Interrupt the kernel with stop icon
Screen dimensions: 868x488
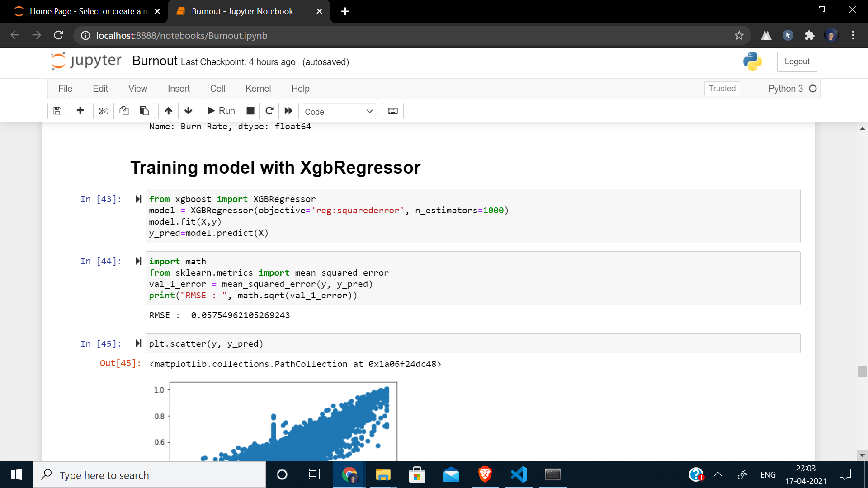coord(250,111)
